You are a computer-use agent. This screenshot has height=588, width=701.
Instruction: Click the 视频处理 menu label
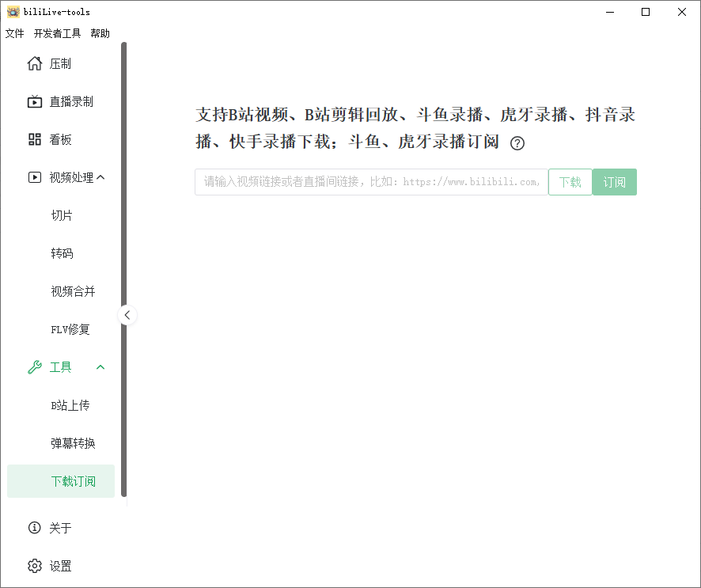(71, 177)
